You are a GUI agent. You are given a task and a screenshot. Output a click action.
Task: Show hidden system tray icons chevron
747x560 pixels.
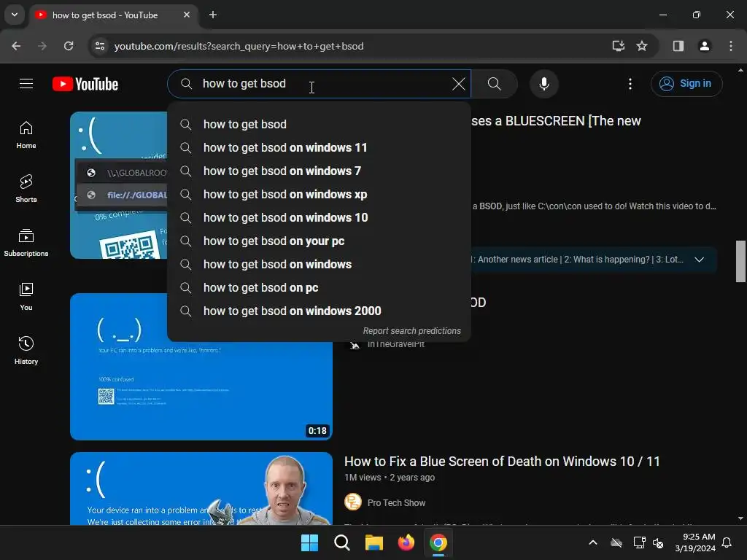coord(593,542)
